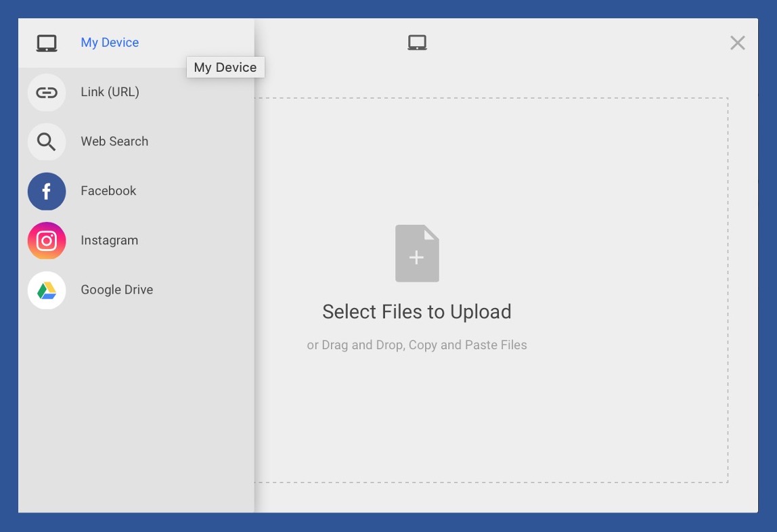Click the My Device tooltip popup
The height and width of the screenshot is (532, 777).
[225, 68]
